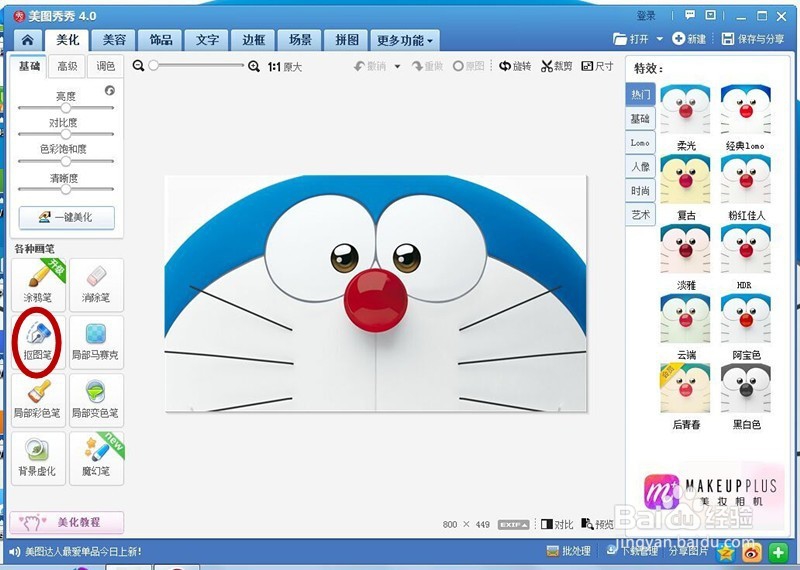Click the 裁剪 crop tool
Screen dimensions: 800x570
point(557,66)
